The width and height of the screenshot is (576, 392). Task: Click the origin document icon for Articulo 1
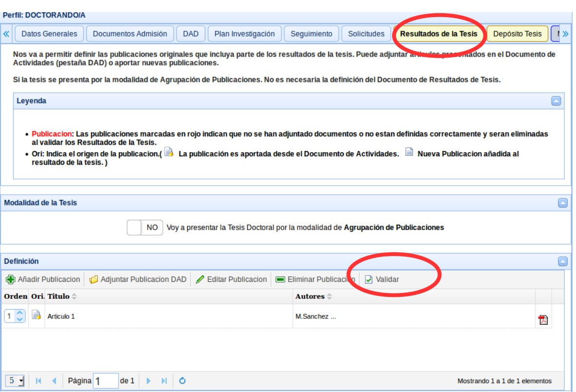click(x=36, y=315)
